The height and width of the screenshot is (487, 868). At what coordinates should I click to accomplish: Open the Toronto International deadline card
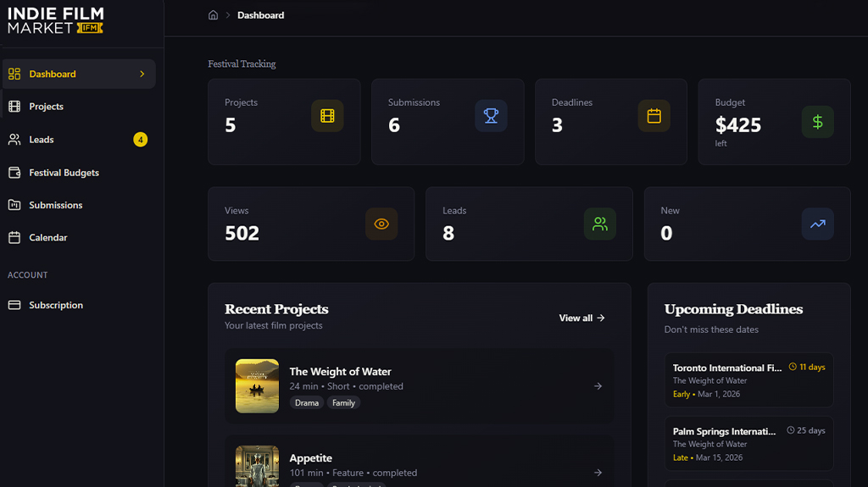(749, 380)
